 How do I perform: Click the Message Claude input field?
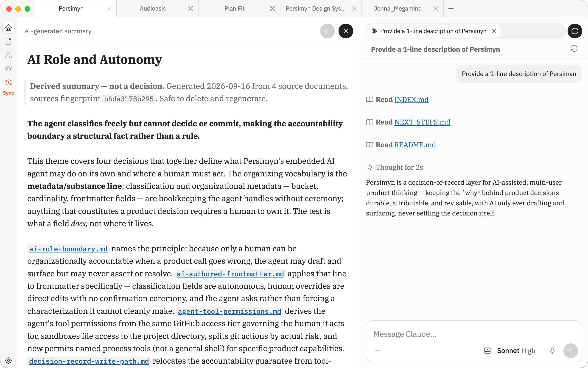click(x=474, y=334)
